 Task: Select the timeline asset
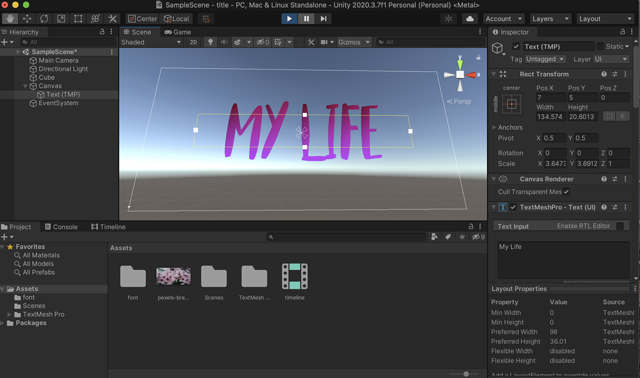click(295, 281)
